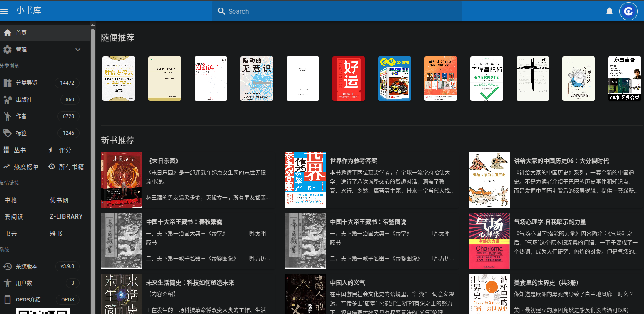The height and width of the screenshot is (314, 644).
Task: Click the user count badge 3
Action: (72, 283)
